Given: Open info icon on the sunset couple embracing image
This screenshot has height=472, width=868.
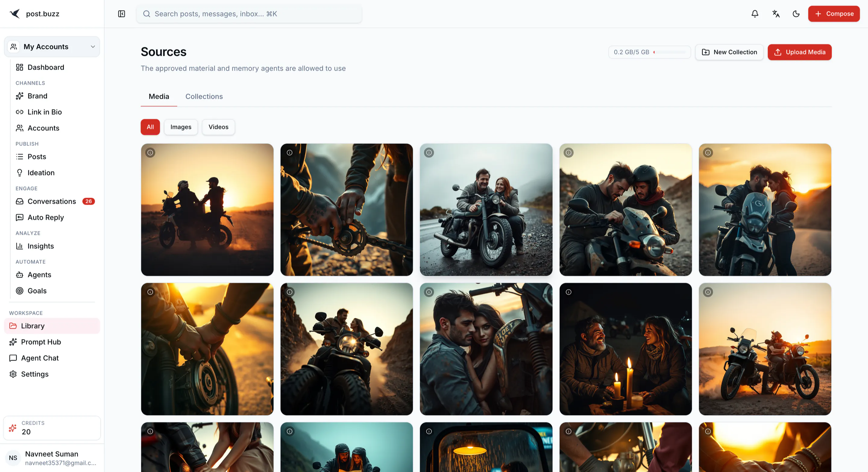Looking at the screenshot, I should click(x=708, y=153).
